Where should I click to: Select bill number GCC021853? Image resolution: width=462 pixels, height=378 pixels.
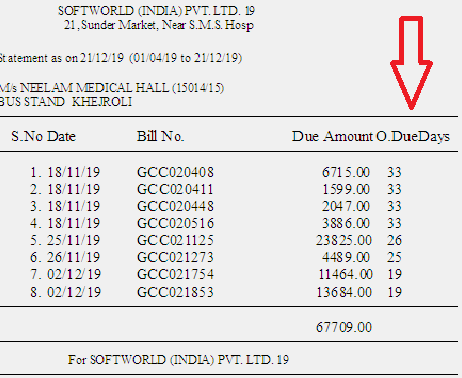pos(175,292)
